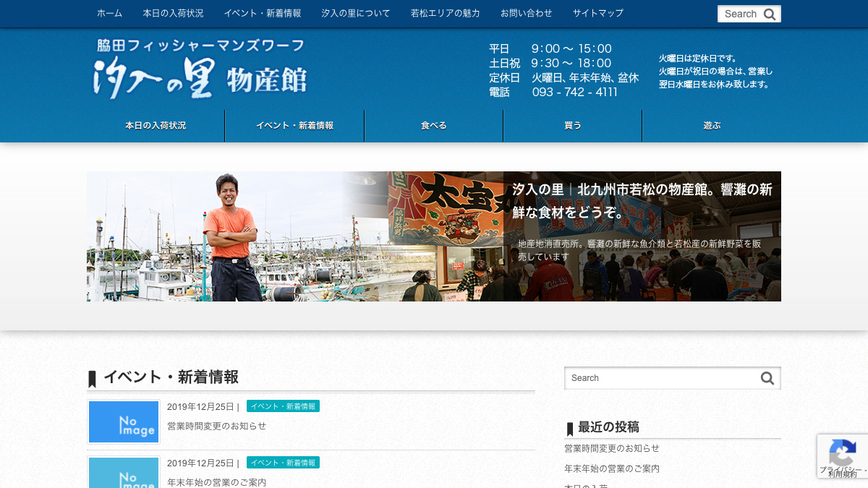Open article 営業時間変更のお知らせ in main list

216,426
